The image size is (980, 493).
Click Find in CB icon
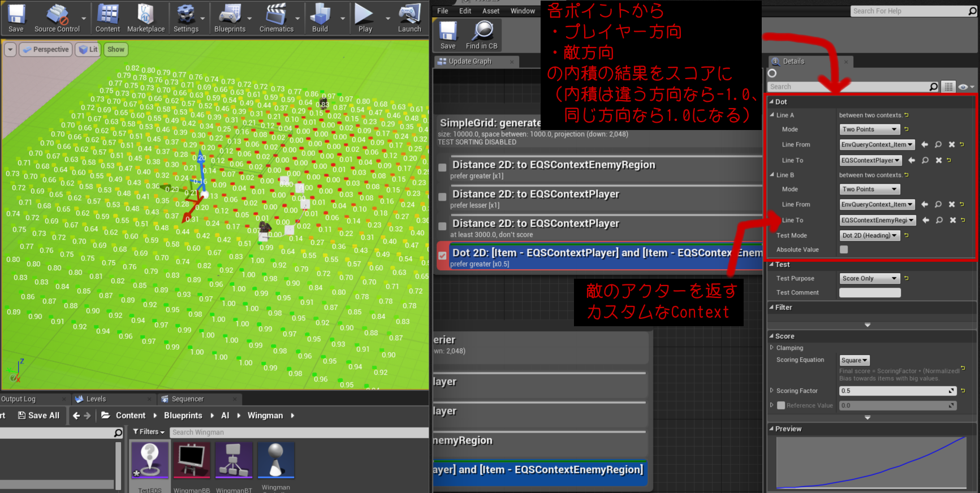click(482, 35)
